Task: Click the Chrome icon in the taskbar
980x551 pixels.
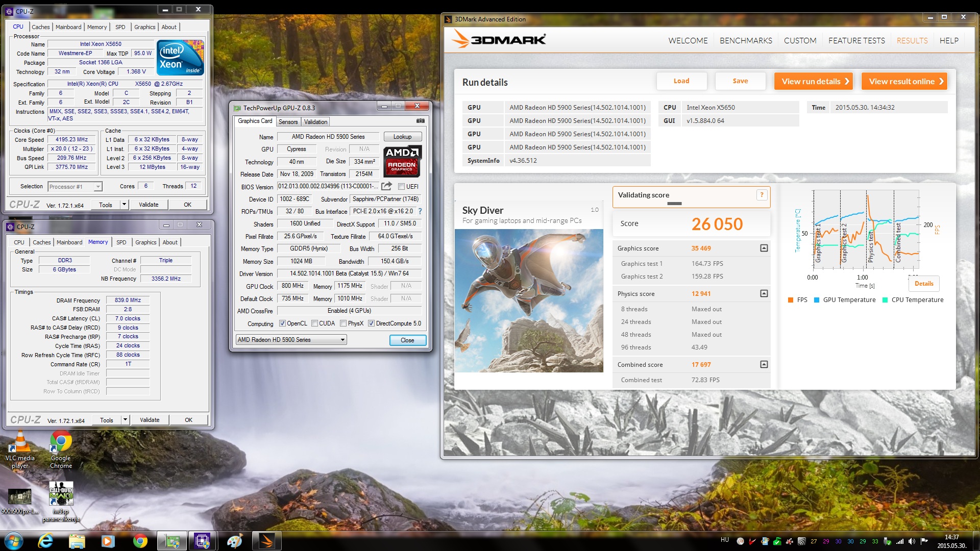Action: click(x=140, y=541)
